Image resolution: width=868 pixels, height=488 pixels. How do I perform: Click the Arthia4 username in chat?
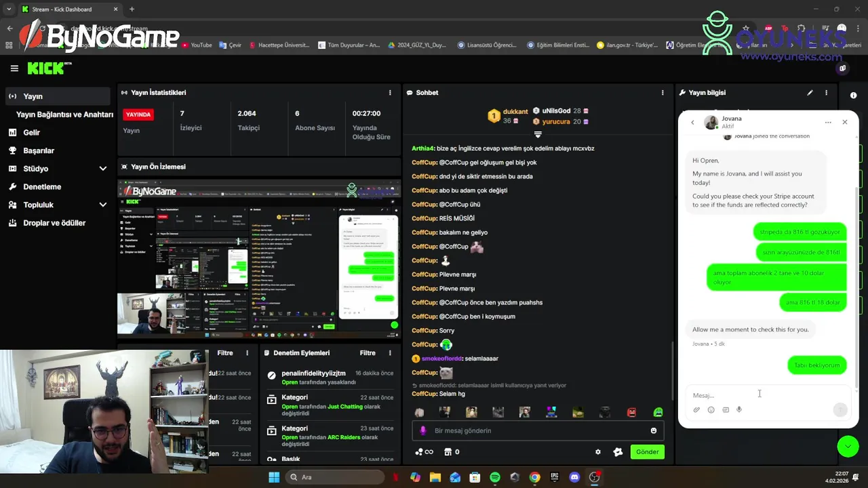click(x=423, y=148)
